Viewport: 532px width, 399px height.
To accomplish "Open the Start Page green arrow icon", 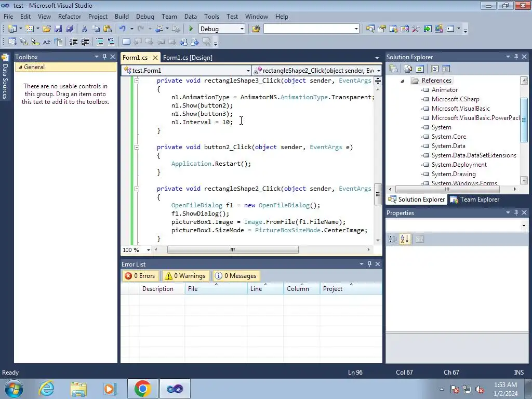I will pos(428,29).
